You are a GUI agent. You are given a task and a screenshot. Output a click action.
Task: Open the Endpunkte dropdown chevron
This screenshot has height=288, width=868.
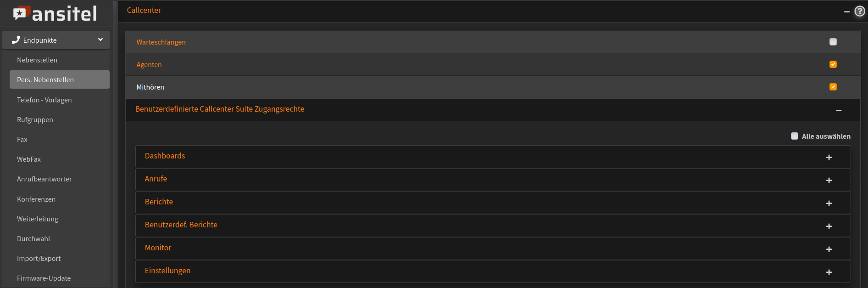click(x=100, y=40)
